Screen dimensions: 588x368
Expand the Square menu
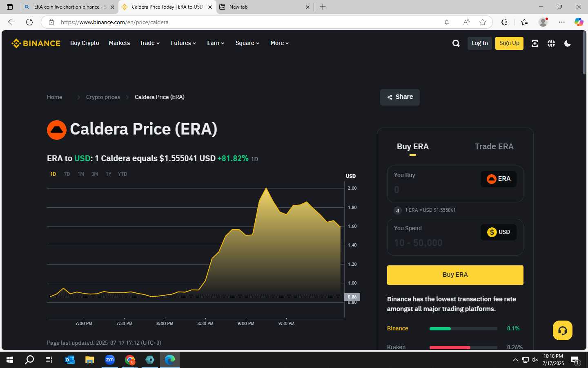[x=247, y=43]
